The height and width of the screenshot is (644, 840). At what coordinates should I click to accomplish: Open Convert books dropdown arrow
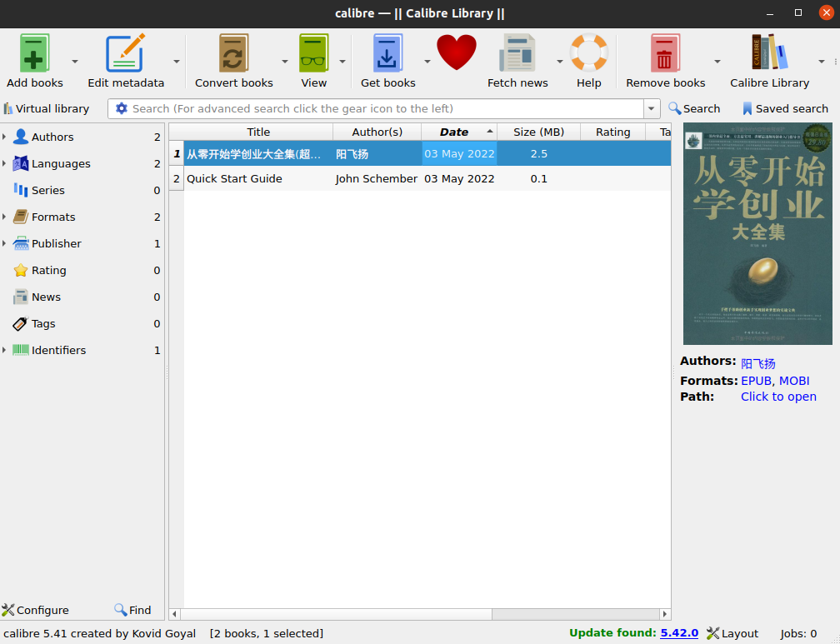tap(285, 62)
